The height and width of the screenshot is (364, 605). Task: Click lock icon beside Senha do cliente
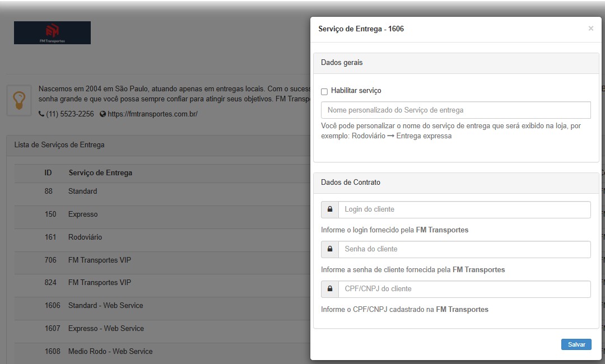click(x=330, y=249)
